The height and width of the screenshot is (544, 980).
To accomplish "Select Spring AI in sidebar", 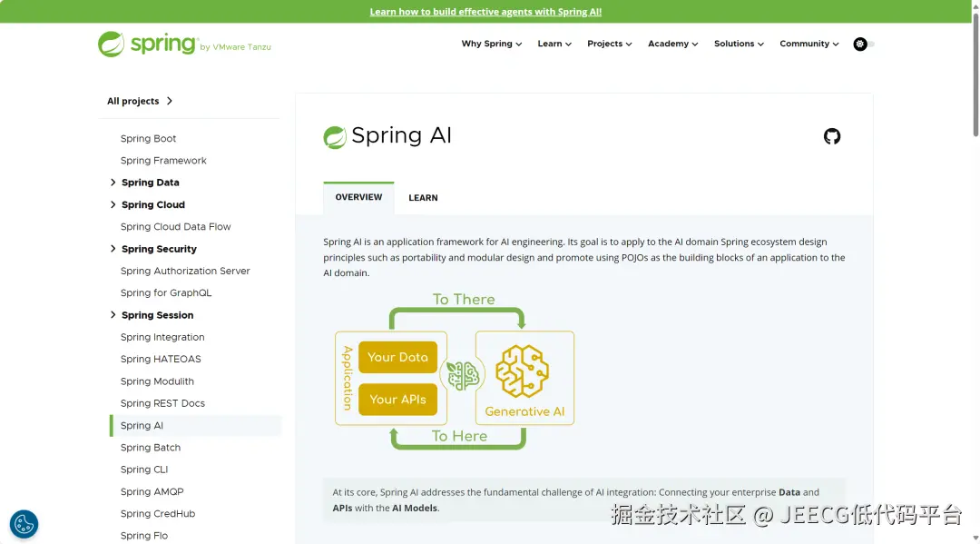I will click(x=196, y=425).
